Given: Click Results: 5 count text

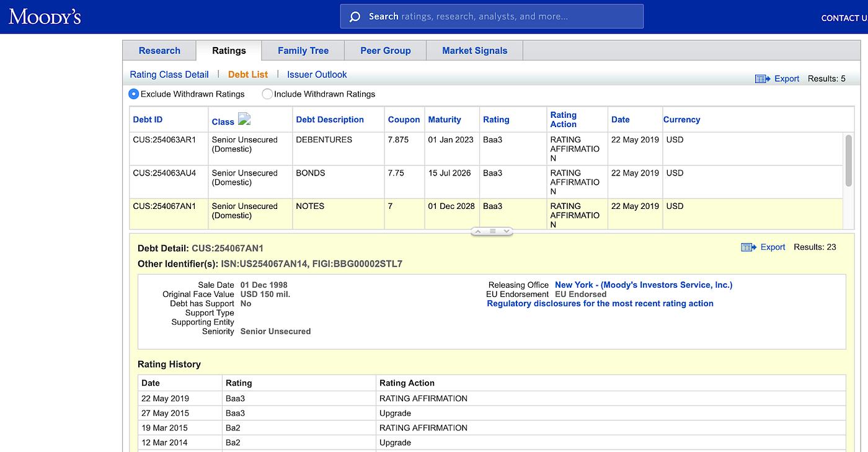Looking at the screenshot, I should (826, 79).
